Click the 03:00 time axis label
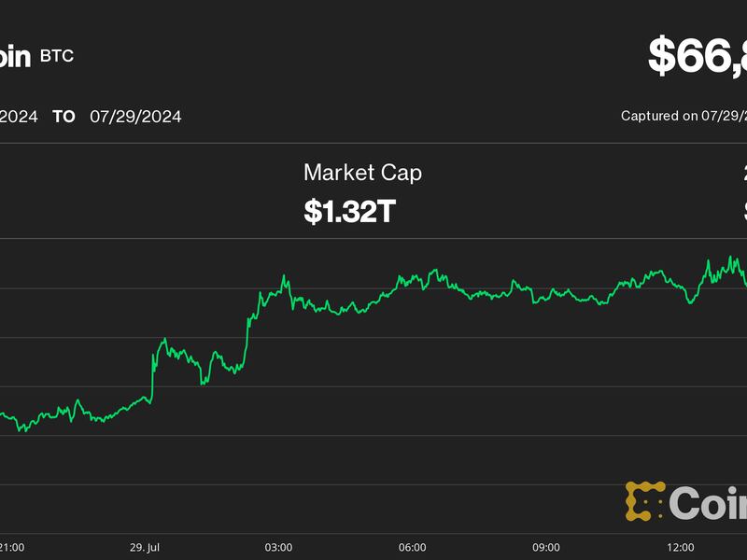This screenshot has width=747, height=560. (x=278, y=547)
